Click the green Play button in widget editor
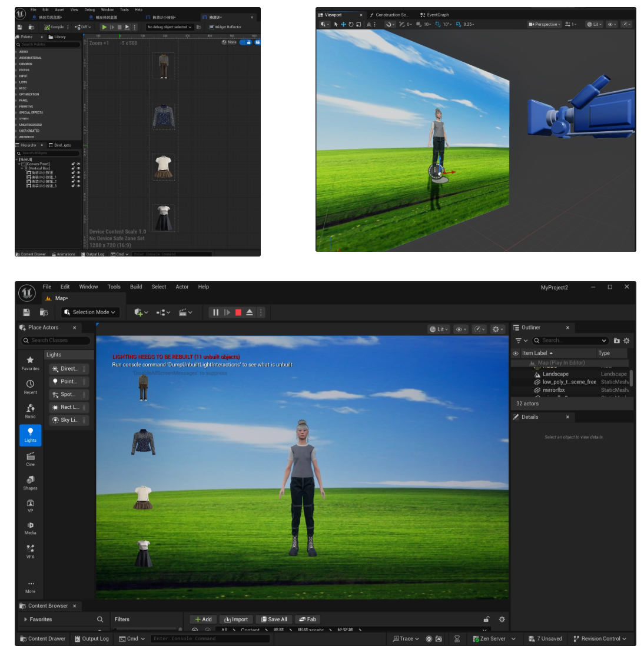This screenshot has height=646, width=644. coord(104,27)
